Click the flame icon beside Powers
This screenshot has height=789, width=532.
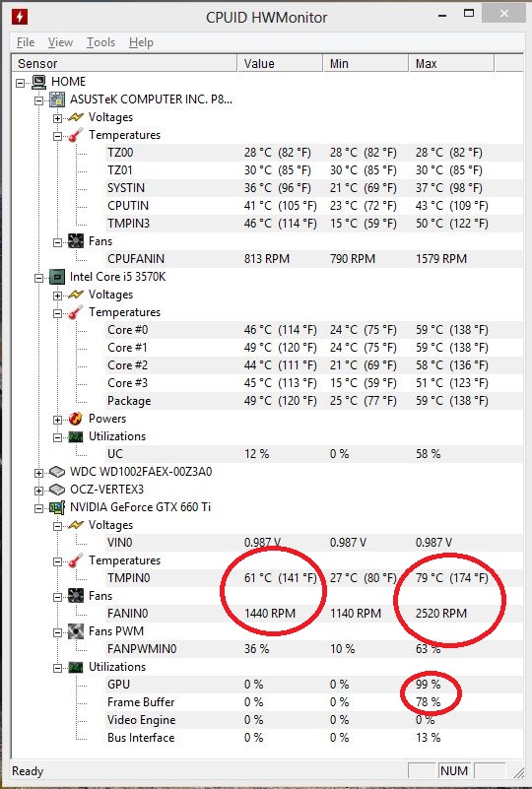(76, 419)
